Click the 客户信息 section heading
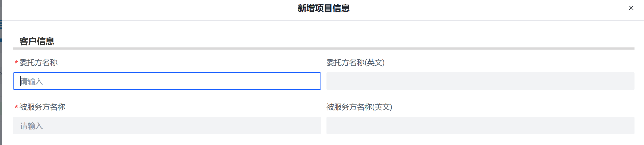This screenshot has height=145, width=644. 37,41
